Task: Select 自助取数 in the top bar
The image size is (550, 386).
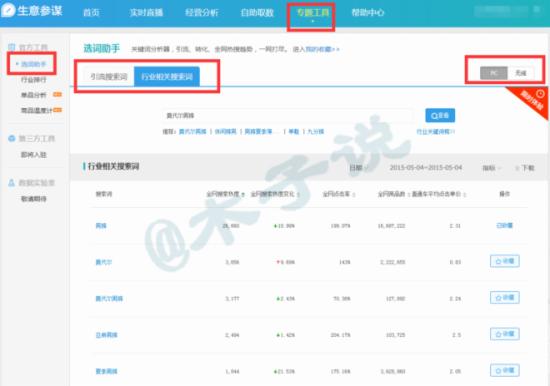Action: 257,13
